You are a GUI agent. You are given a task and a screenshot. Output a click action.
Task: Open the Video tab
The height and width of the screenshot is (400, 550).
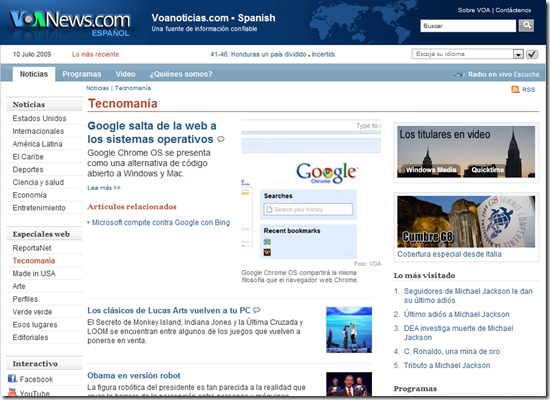click(126, 74)
